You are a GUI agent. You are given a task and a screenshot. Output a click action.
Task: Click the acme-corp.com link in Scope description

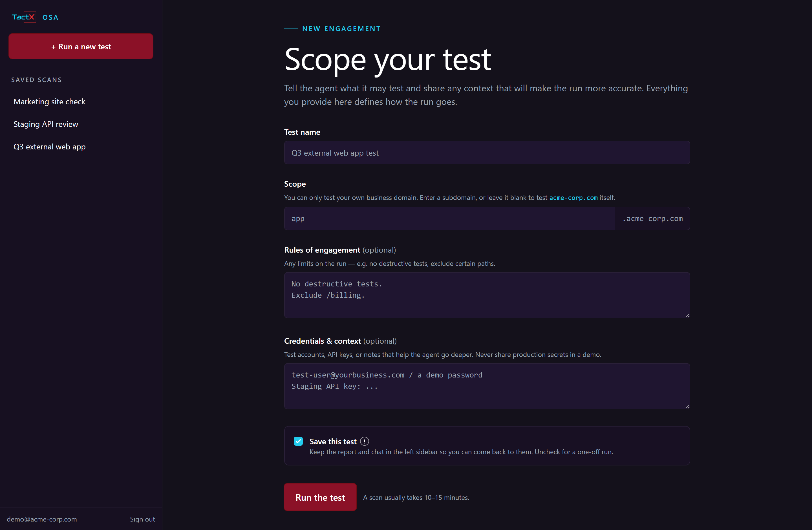[x=573, y=197]
